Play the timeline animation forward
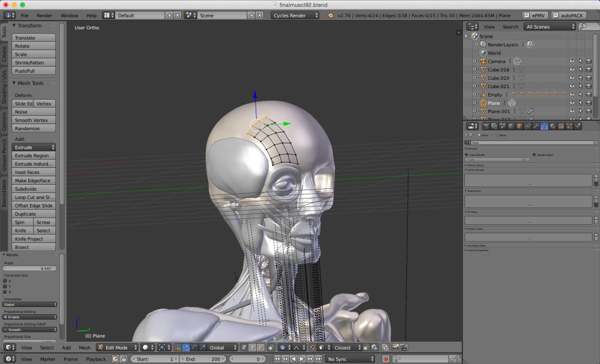This screenshot has width=600, height=364. (x=302, y=359)
